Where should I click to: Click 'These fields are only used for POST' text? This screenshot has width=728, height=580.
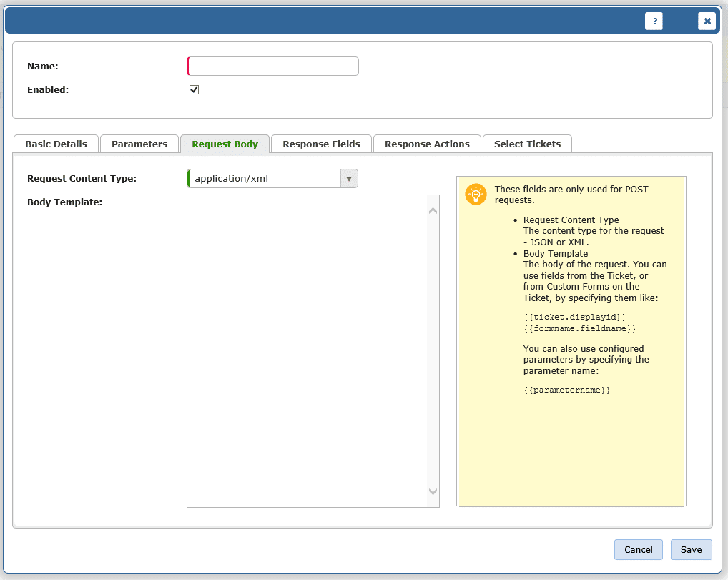click(571, 189)
